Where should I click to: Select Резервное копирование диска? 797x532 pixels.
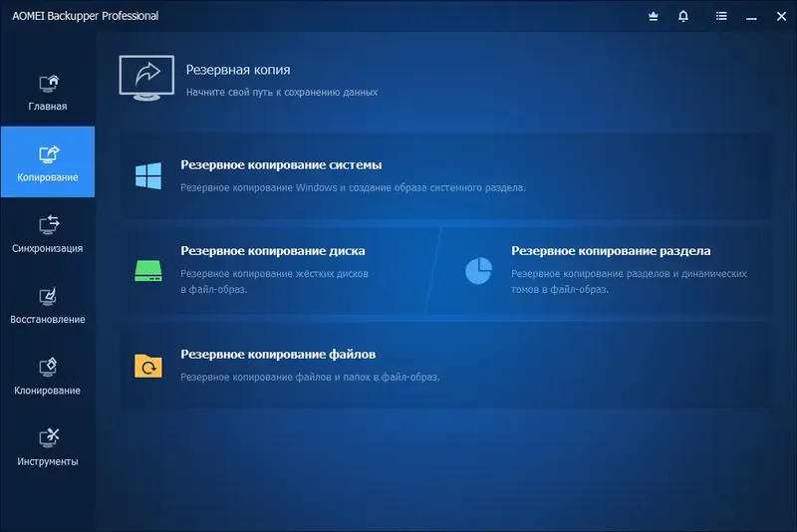pos(273,250)
